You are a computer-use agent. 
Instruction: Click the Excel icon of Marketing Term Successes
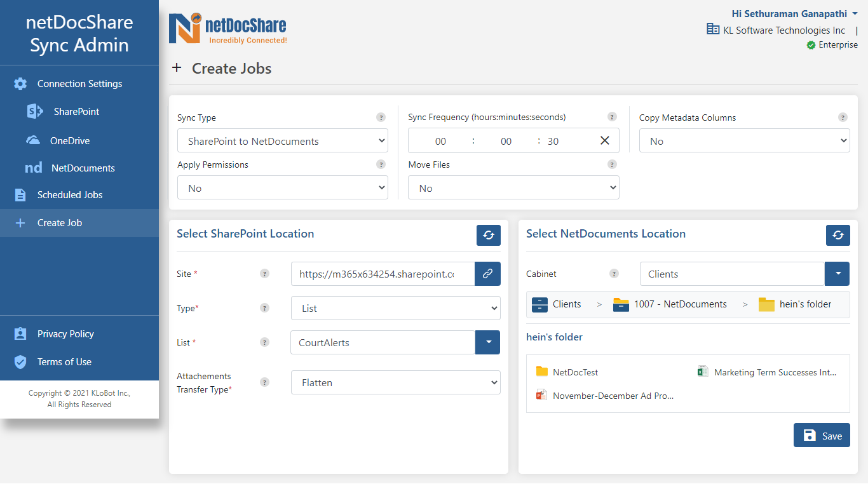702,372
